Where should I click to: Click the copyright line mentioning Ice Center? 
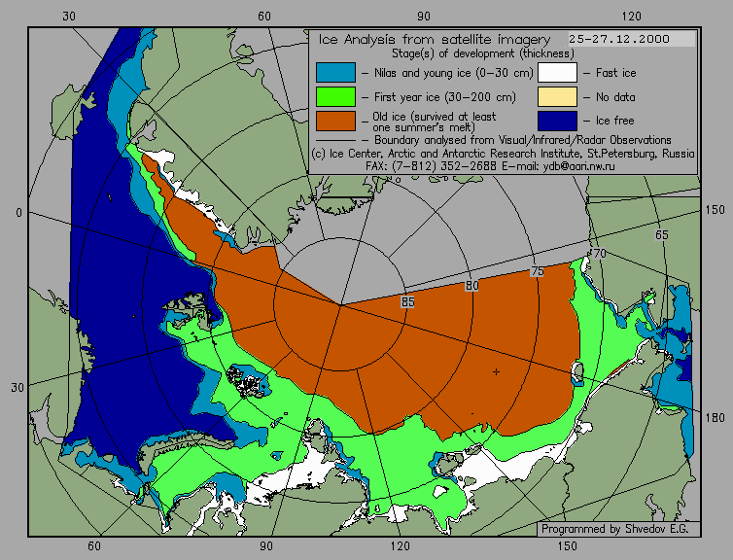click(503, 154)
